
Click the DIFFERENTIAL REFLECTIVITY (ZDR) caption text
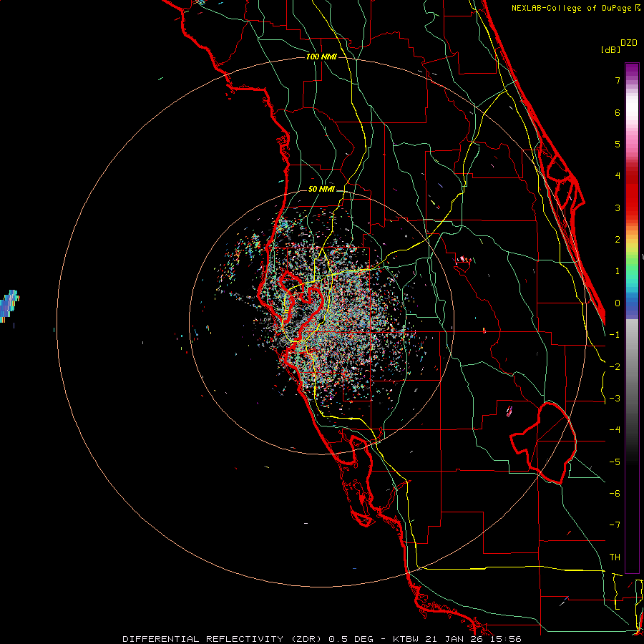[x=223, y=639]
